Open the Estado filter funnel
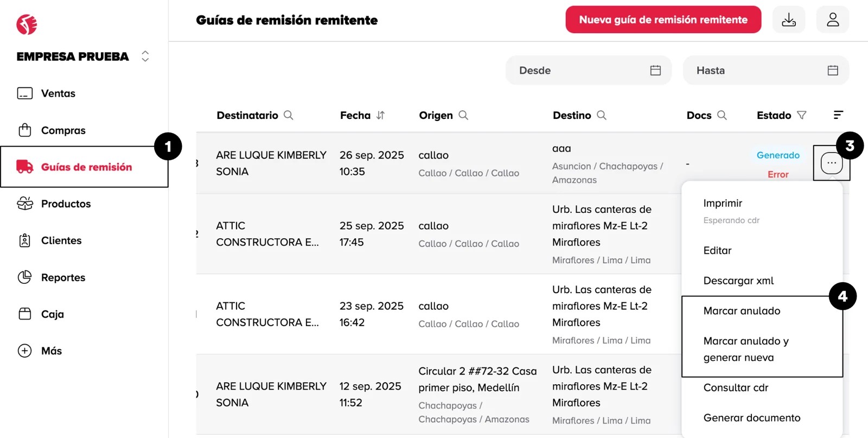 (x=802, y=115)
